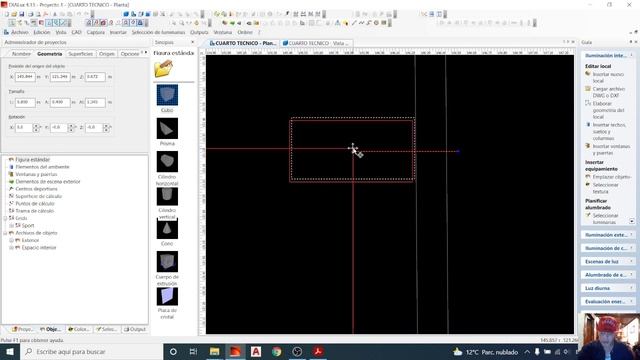
Task: Open the Edición menu
Action: point(42,32)
